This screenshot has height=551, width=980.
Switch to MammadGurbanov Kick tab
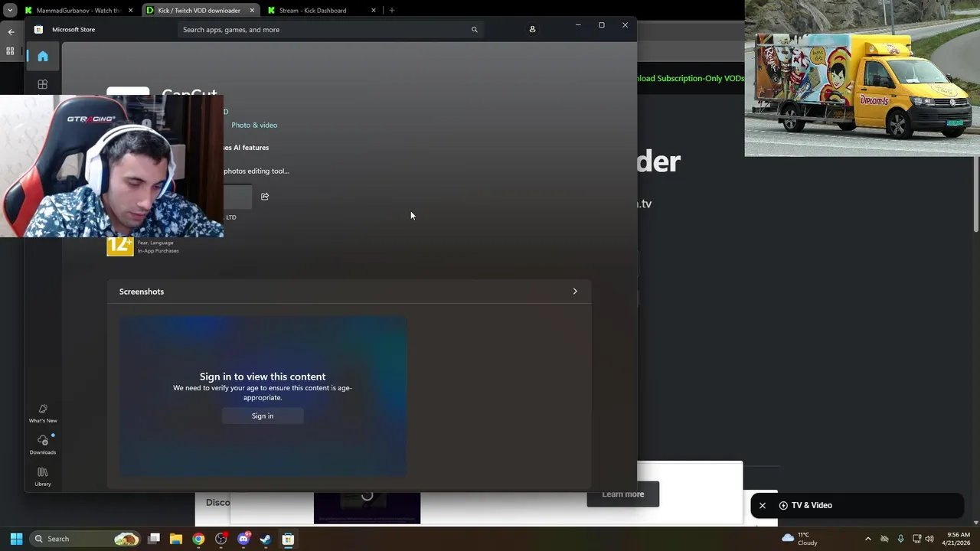(79, 11)
